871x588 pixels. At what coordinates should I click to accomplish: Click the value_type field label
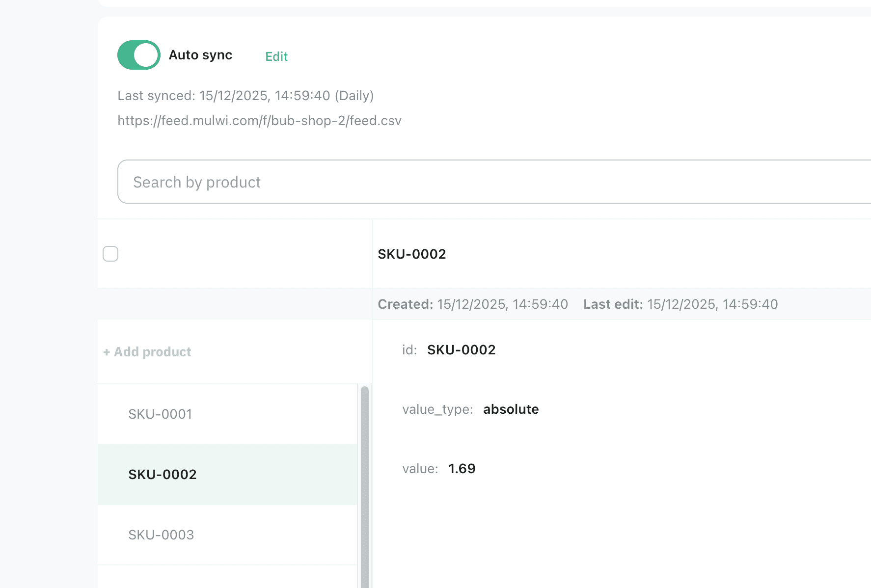point(437,409)
